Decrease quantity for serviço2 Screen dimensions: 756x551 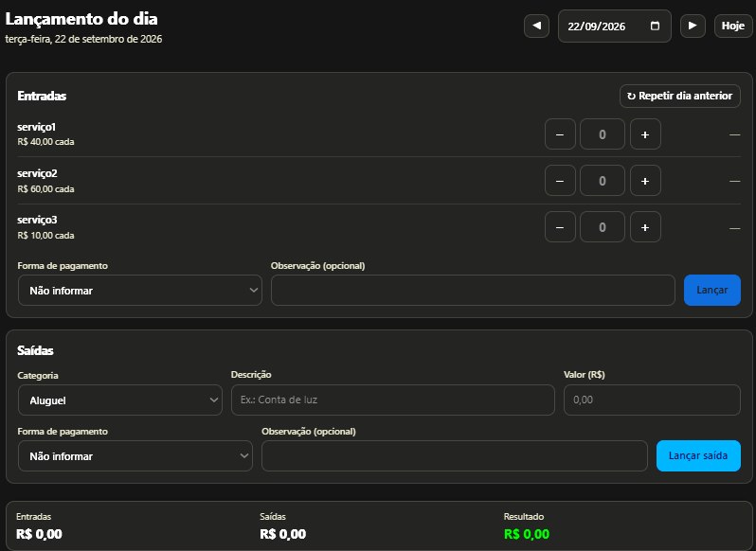click(x=560, y=181)
